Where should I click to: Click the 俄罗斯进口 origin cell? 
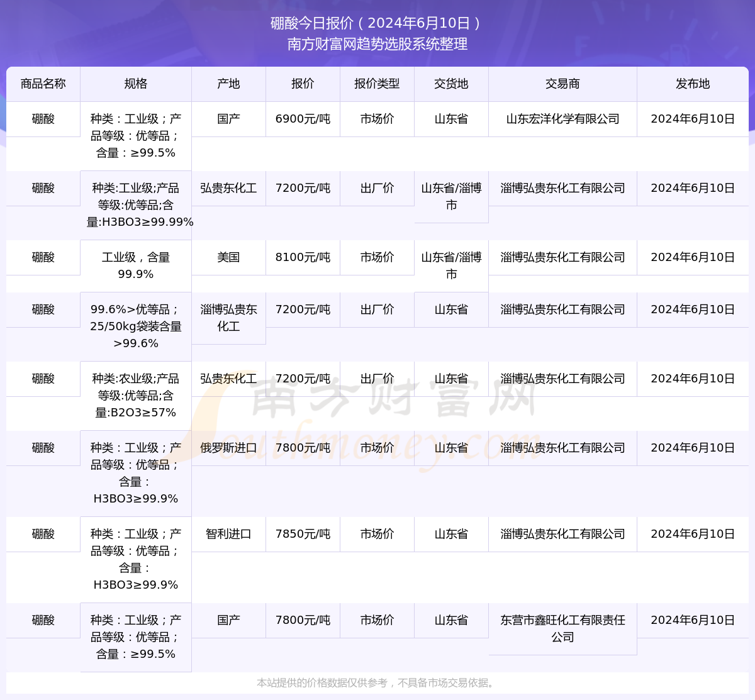228,448
